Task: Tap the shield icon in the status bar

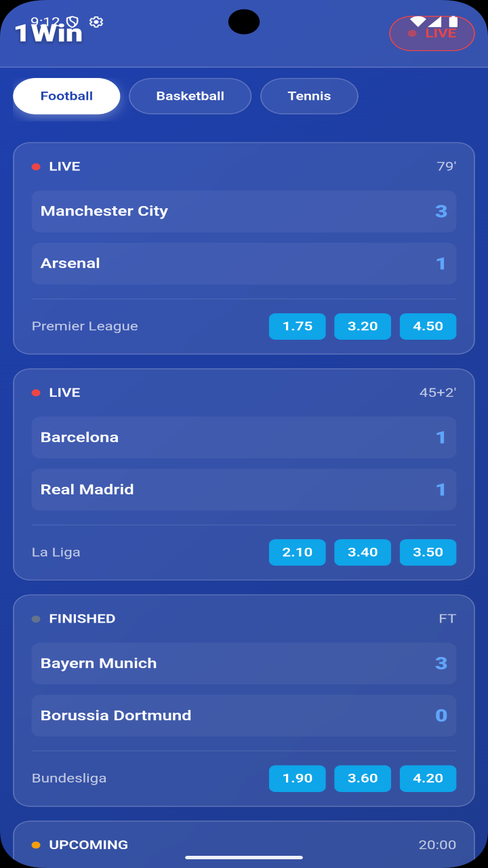Action: [73, 22]
